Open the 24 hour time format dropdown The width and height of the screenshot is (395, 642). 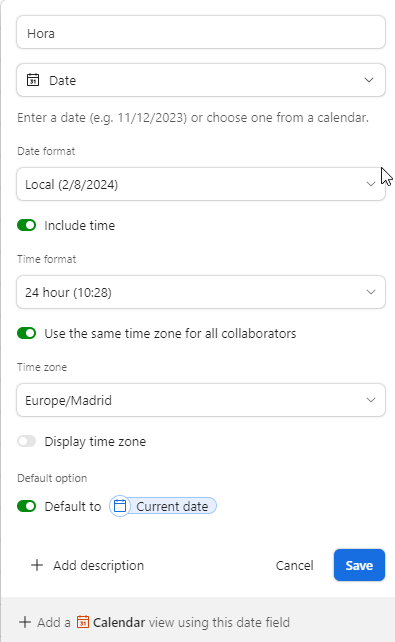point(201,292)
